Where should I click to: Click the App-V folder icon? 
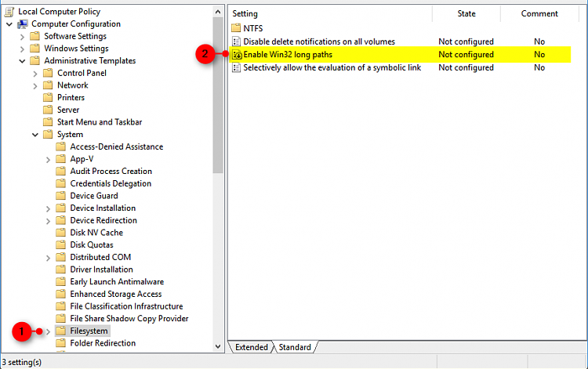[x=60, y=159]
